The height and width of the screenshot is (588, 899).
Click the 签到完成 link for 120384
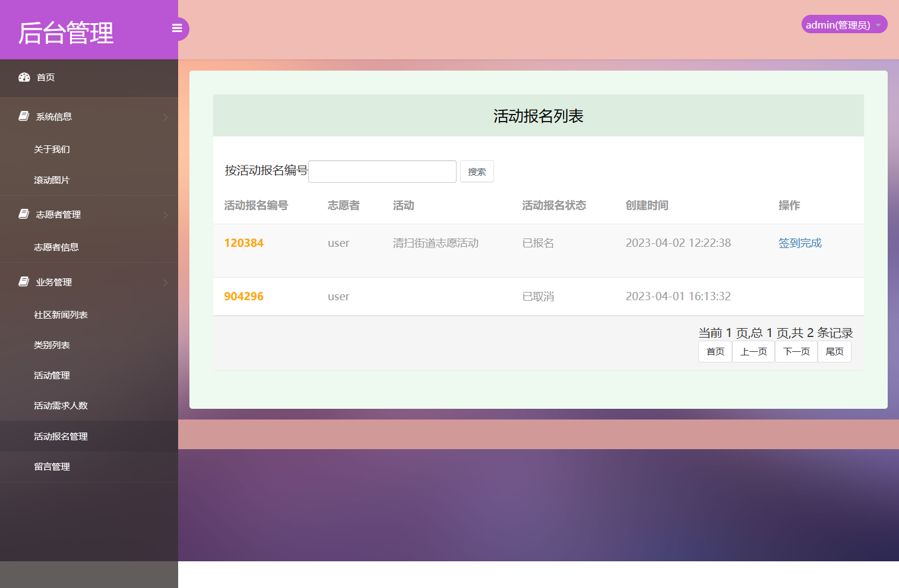800,243
